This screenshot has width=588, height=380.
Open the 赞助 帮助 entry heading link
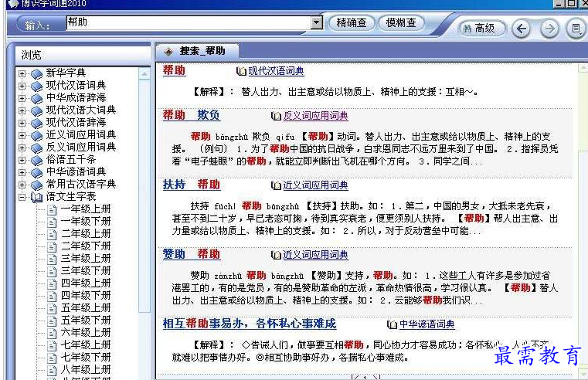192,254
